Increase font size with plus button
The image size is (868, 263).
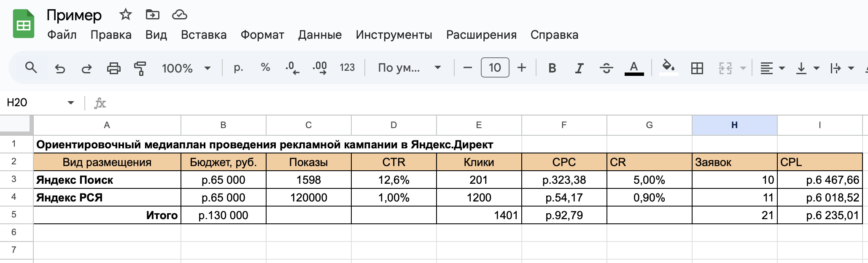click(522, 67)
